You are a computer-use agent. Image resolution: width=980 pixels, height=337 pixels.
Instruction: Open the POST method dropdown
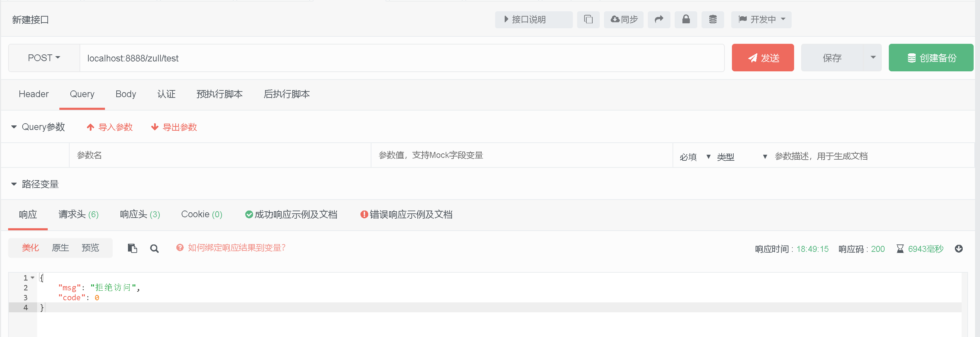click(44, 58)
